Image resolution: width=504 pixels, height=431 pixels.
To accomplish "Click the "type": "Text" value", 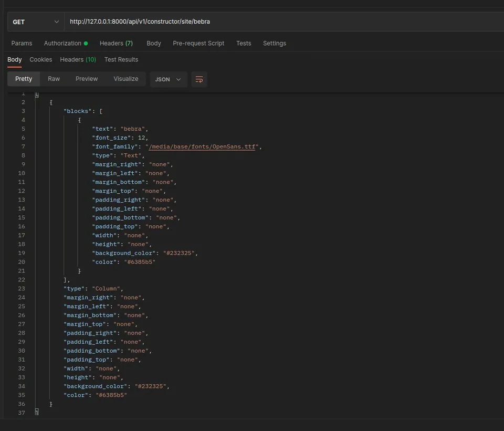I will coord(131,155).
